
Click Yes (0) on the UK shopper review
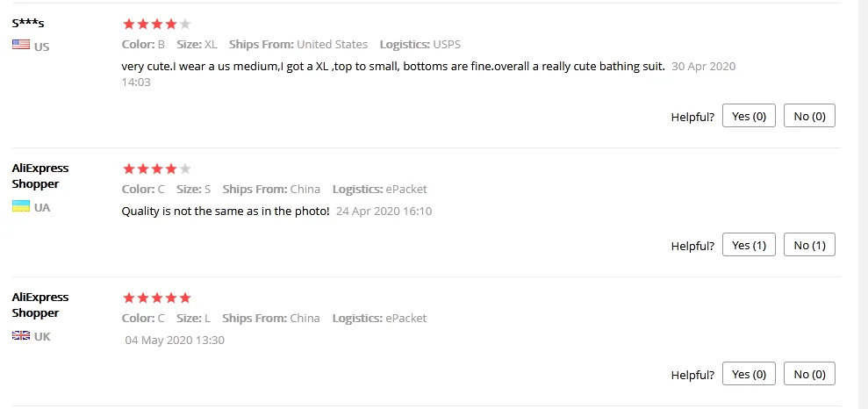(x=749, y=374)
